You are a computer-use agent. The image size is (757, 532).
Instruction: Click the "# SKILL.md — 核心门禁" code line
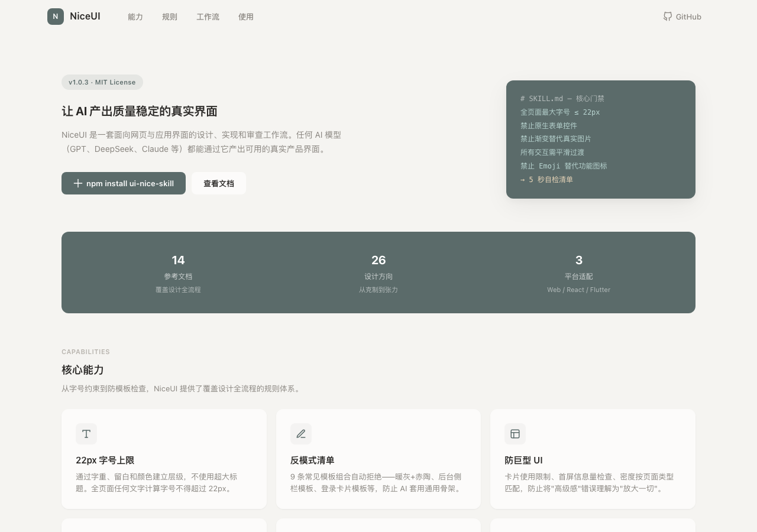point(562,99)
